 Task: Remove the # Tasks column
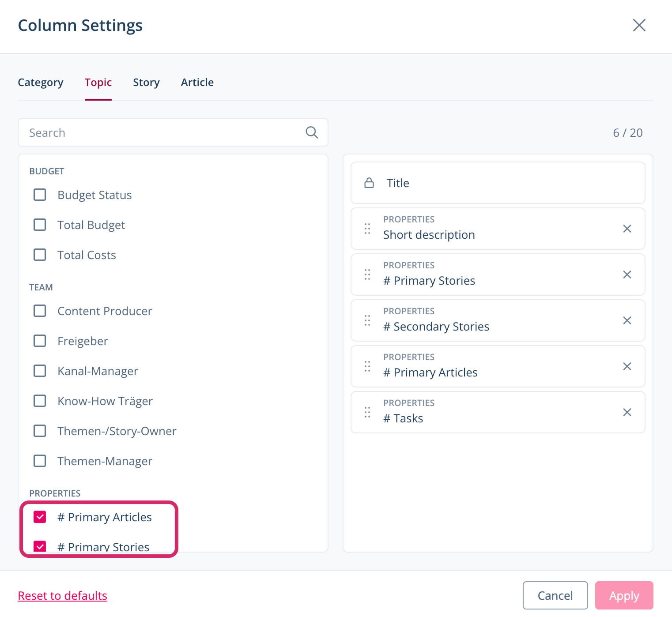pos(627,412)
